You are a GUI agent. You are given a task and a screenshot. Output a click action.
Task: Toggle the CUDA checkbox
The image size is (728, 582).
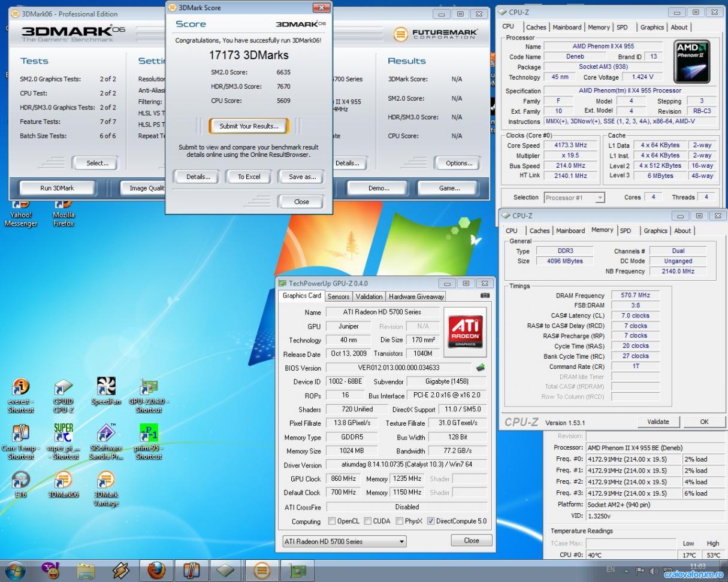367,521
